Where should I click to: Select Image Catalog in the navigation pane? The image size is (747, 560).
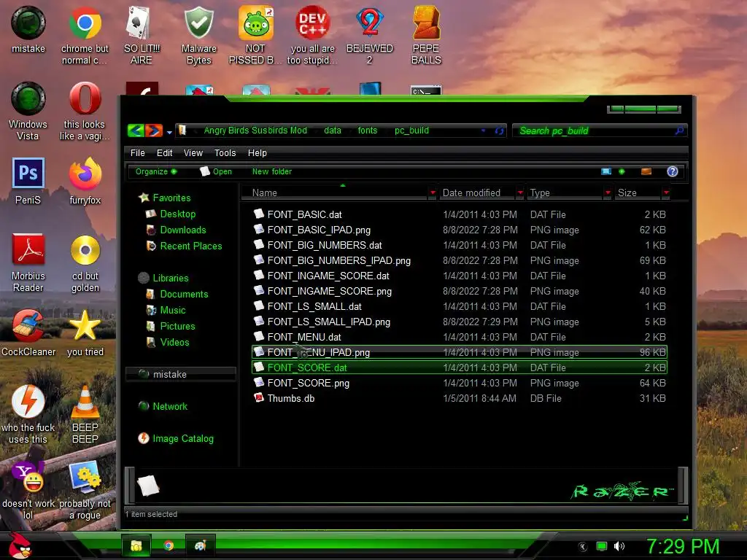(x=182, y=438)
